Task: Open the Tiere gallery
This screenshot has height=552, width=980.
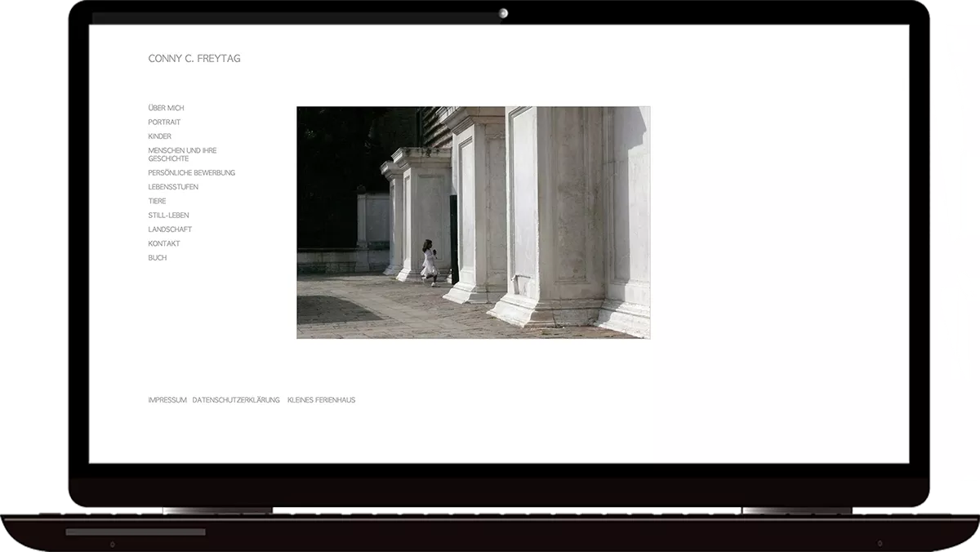Action: coord(157,201)
